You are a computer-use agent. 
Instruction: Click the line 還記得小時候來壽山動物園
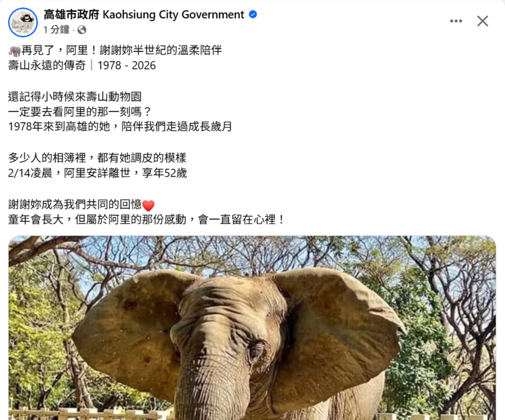click(75, 97)
